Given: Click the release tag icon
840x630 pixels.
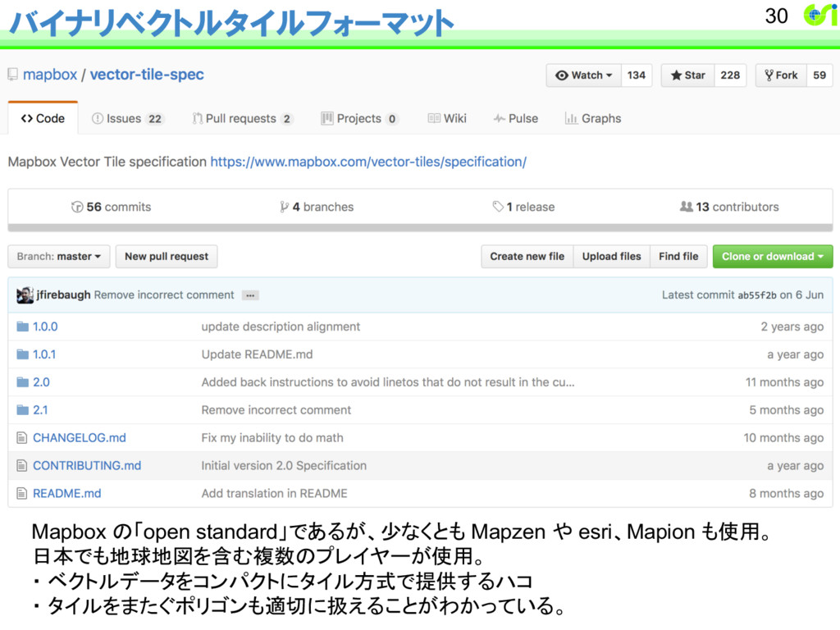Looking at the screenshot, I should click(498, 206).
